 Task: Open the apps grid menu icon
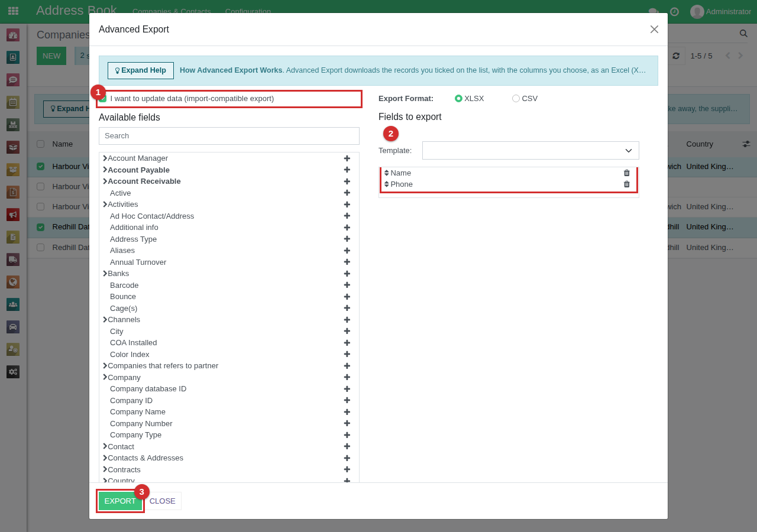pyautogui.click(x=13, y=11)
